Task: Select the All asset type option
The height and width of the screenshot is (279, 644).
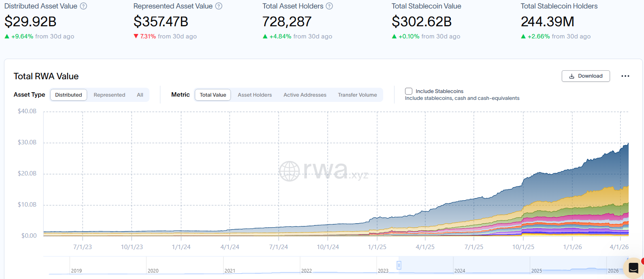Action: 140,95
